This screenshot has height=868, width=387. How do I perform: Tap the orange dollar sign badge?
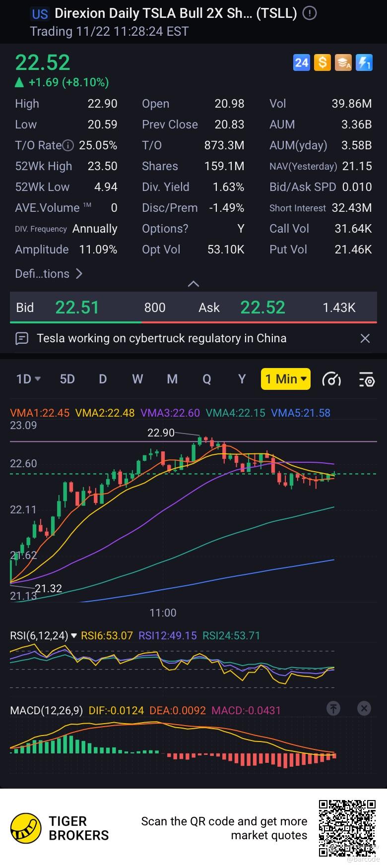pyautogui.click(x=322, y=62)
